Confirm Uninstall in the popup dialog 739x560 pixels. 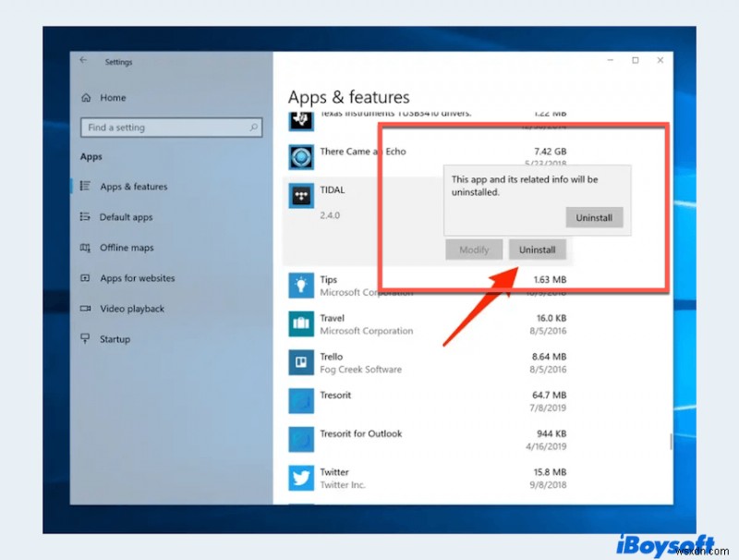point(594,218)
